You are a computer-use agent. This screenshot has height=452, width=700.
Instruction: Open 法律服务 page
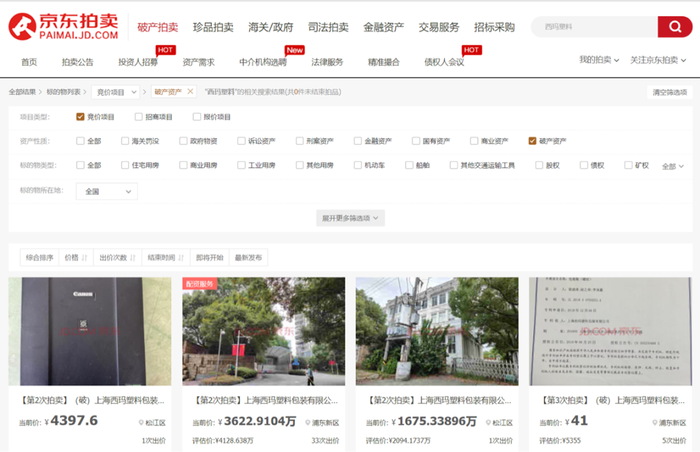click(x=327, y=62)
